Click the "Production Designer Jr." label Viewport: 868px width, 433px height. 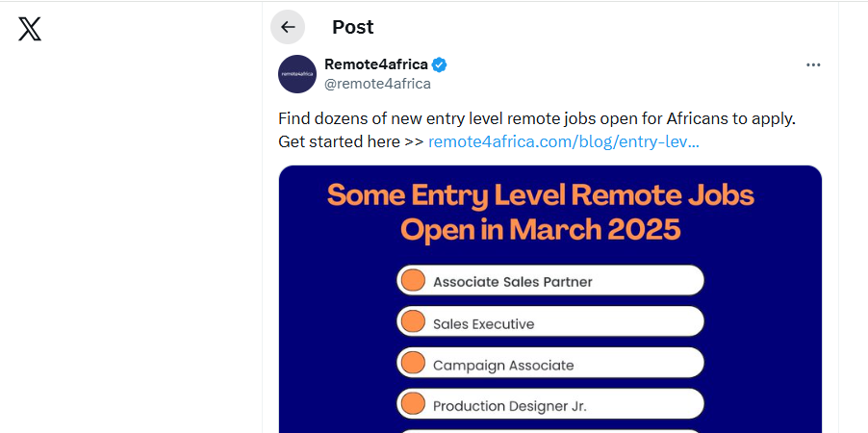[x=510, y=406]
